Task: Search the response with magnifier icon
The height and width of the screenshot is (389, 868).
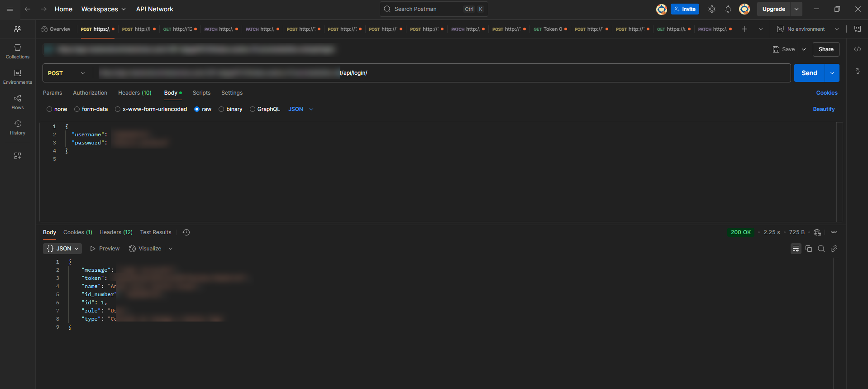Action: [821, 249]
